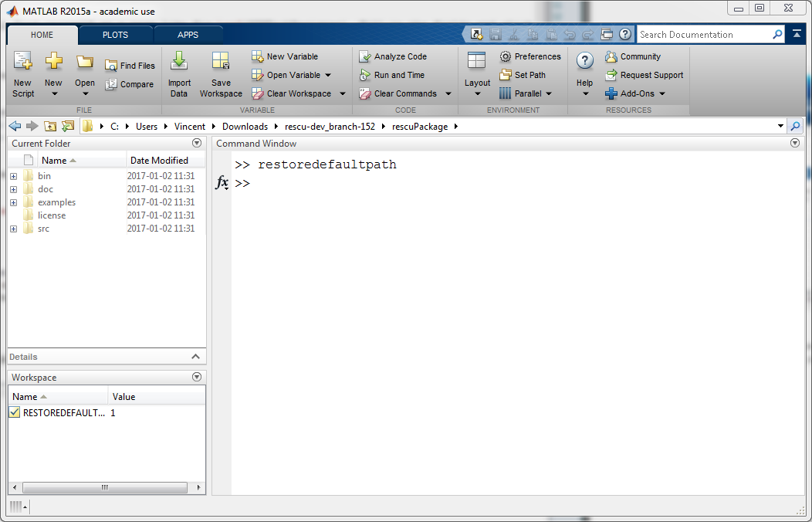Click the Undo icon in quick access toolbar
This screenshot has height=522, width=812.
point(570,35)
